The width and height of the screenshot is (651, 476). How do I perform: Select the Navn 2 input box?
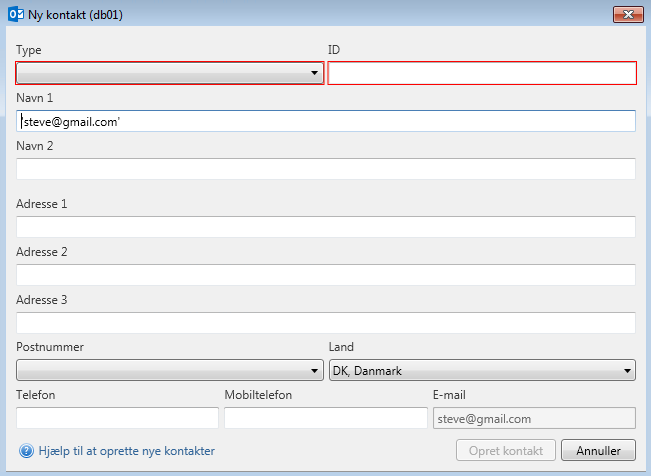coord(326,169)
